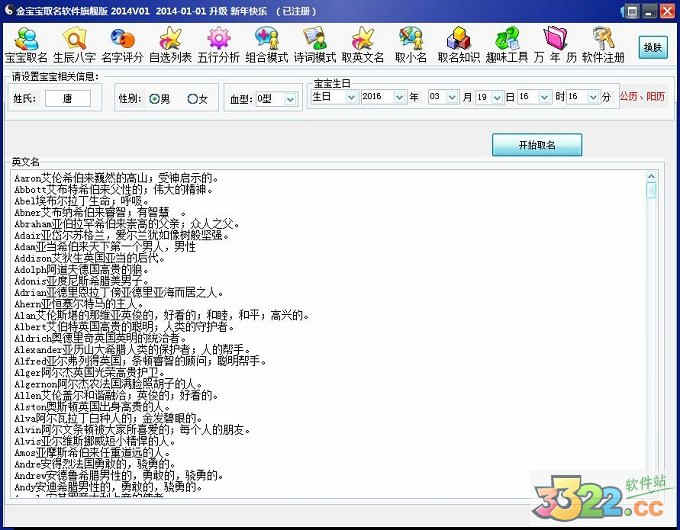Select the Alger name entry
Screen dimensions: 680x530
[x=89, y=373]
